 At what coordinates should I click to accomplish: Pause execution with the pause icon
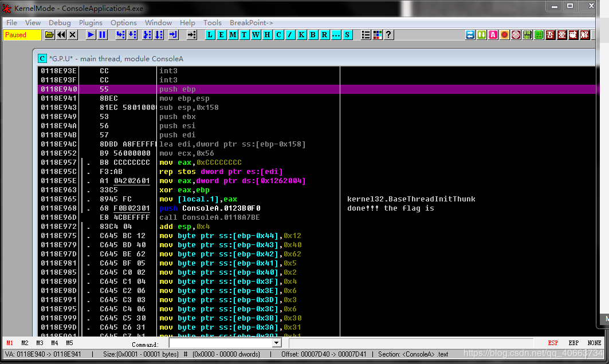point(102,35)
